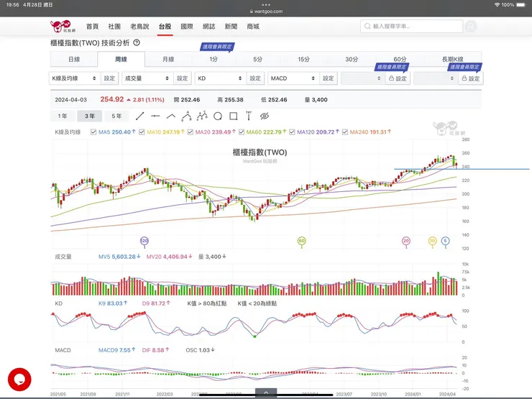
Task: Uncheck the MA5 moving average checkbox
Action: pos(93,132)
